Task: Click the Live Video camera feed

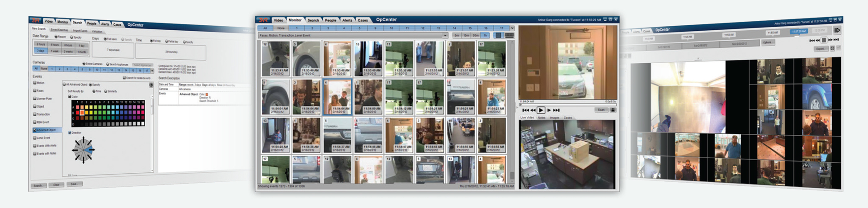Action: 567,154
